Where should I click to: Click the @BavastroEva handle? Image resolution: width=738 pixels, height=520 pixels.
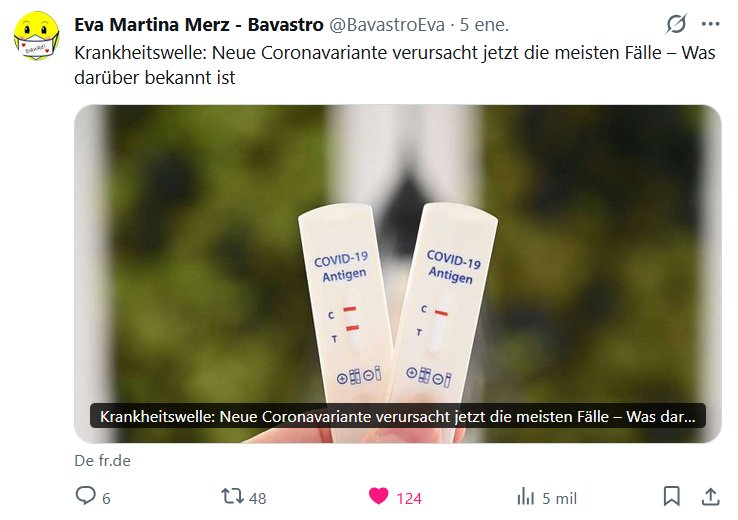coord(386,24)
